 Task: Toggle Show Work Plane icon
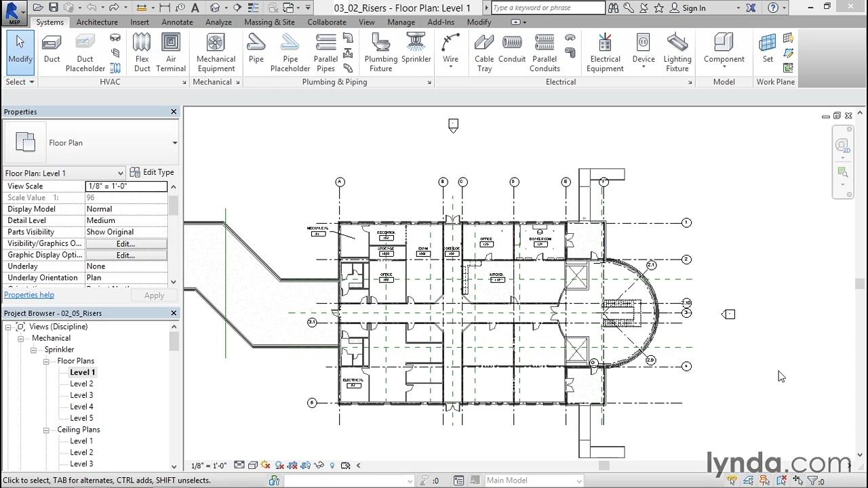(788, 38)
